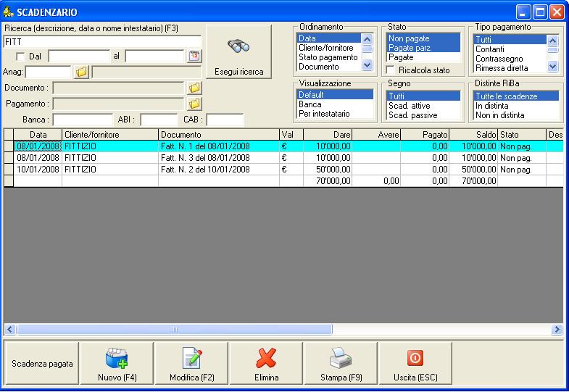Click the 70'000,00 Dare total cell

point(328,181)
